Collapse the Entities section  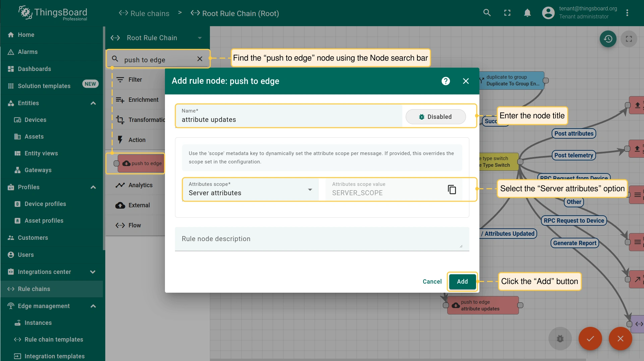tap(93, 103)
